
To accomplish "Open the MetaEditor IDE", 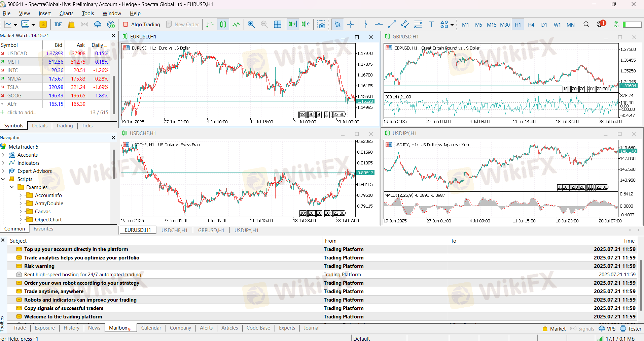I will coord(58,24).
